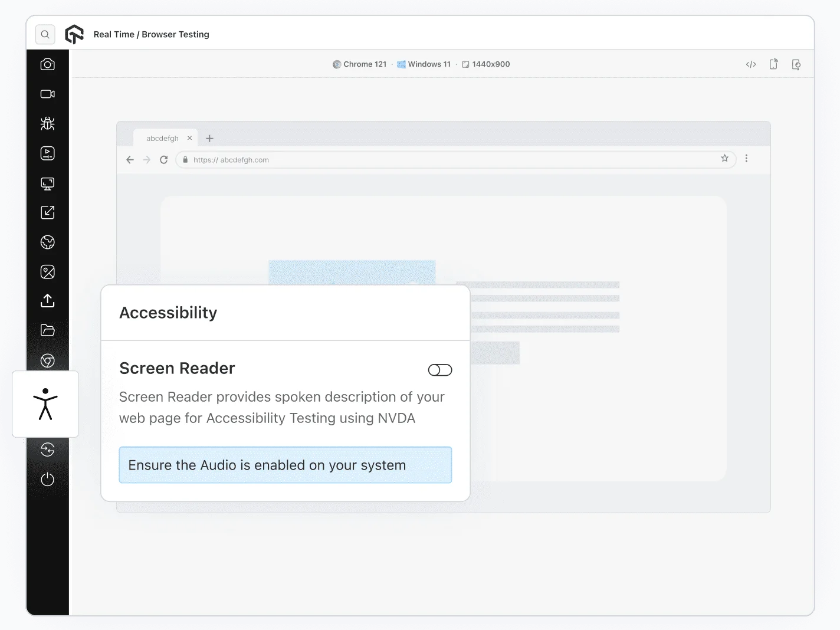Screen dimensions: 840x630
Task: Open the Windows 11 OS selector
Action: coord(424,64)
